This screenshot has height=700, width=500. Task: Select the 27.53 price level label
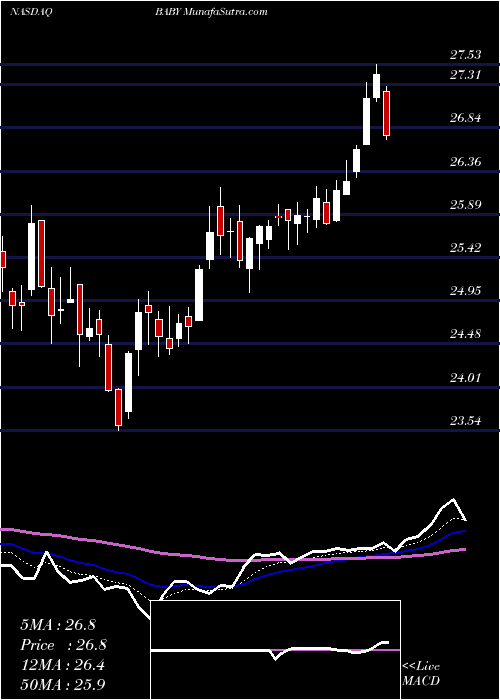(x=465, y=55)
